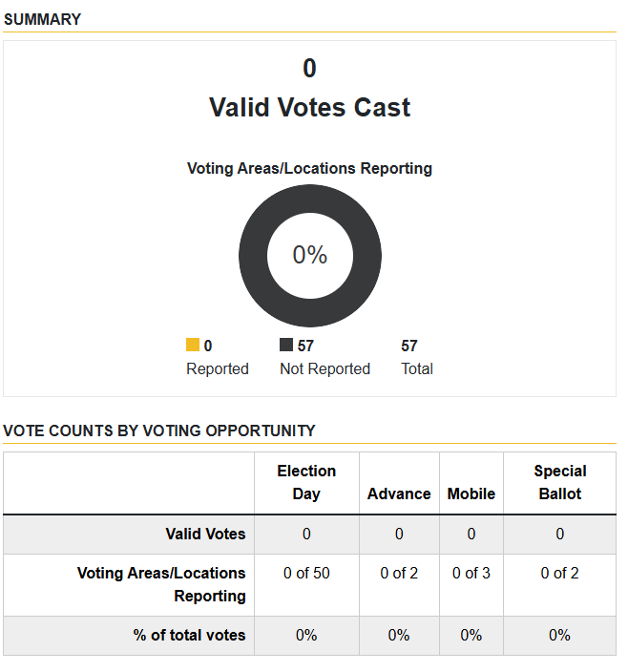The width and height of the screenshot is (628, 672).
Task: Click the Reported legend label text
Action: (218, 368)
